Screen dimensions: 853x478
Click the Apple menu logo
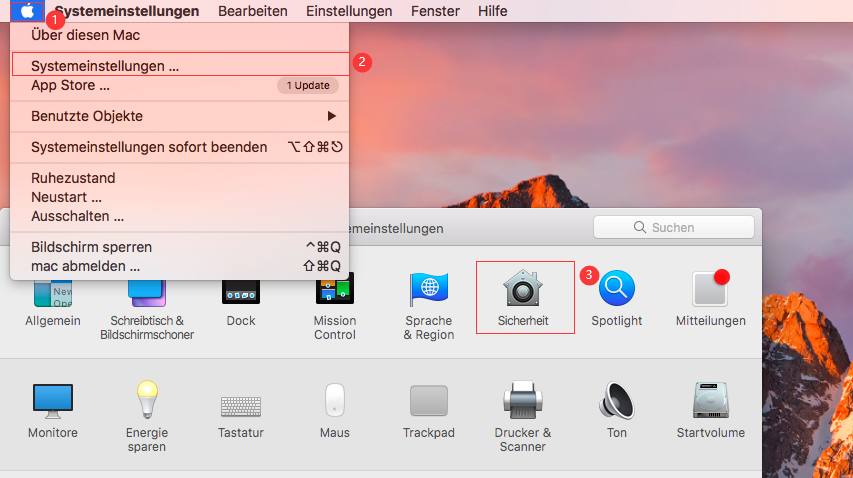click(x=28, y=11)
